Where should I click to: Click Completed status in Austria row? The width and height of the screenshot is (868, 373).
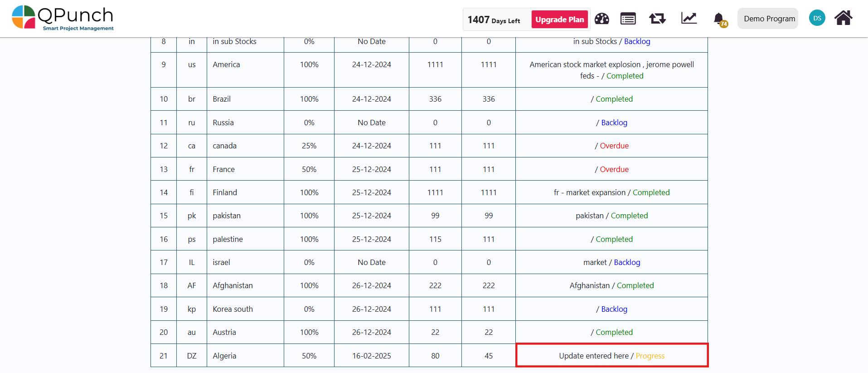tap(614, 332)
